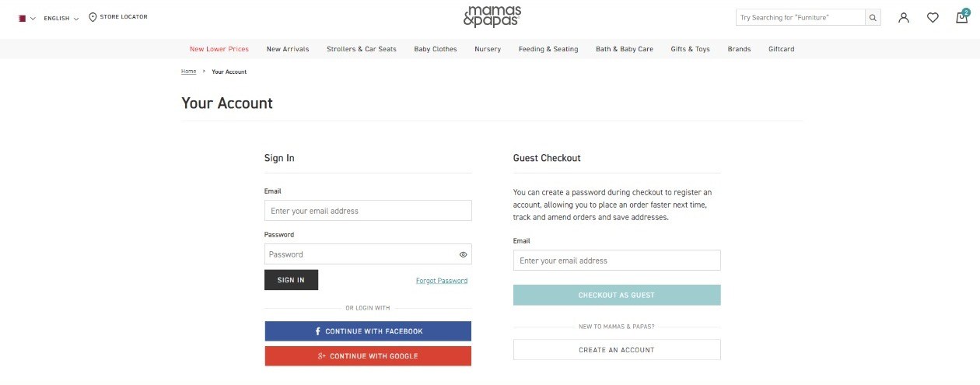The height and width of the screenshot is (385, 980).
Task: Click the search magnifier icon
Action: click(x=873, y=17)
